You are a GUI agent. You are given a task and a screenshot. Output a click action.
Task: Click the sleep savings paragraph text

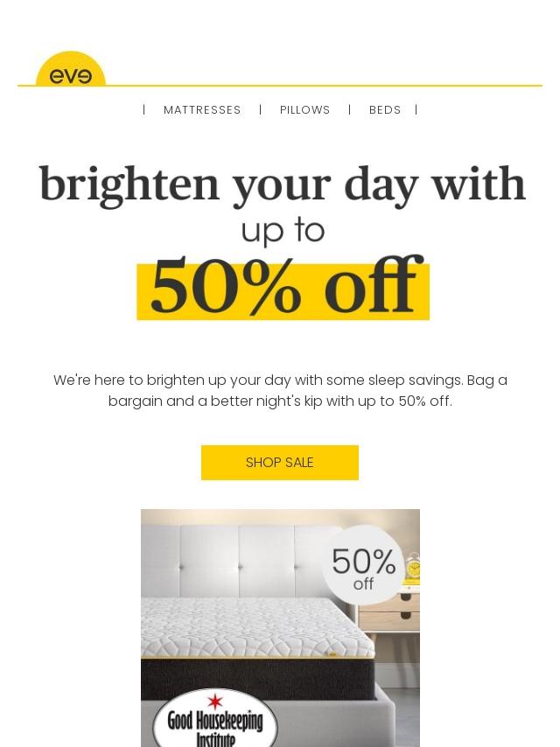pos(280,391)
